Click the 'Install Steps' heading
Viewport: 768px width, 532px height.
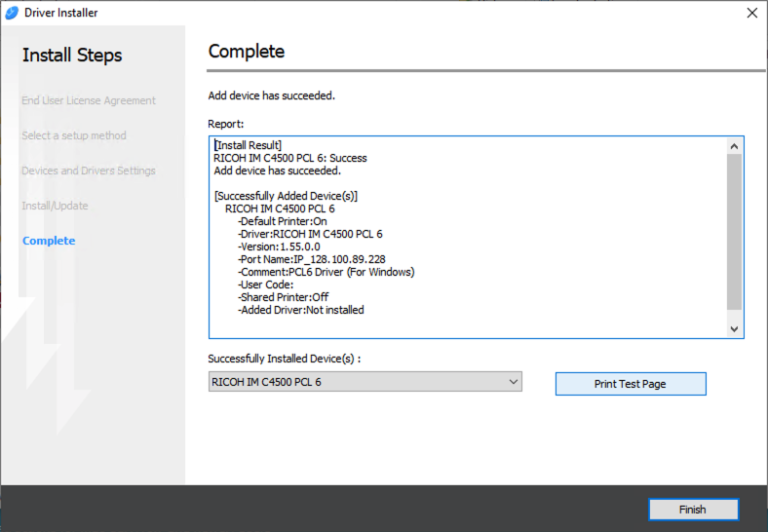point(72,56)
